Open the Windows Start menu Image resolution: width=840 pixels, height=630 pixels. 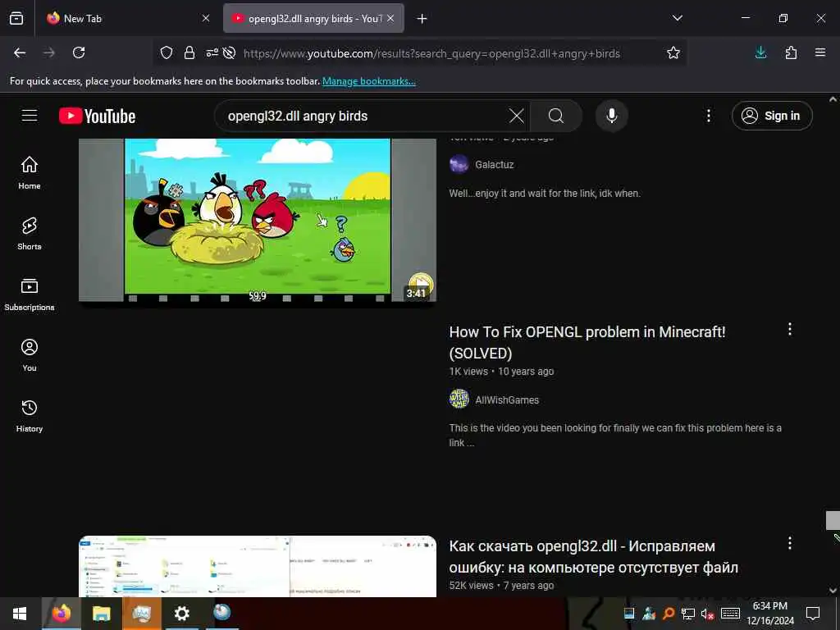tap(20, 613)
